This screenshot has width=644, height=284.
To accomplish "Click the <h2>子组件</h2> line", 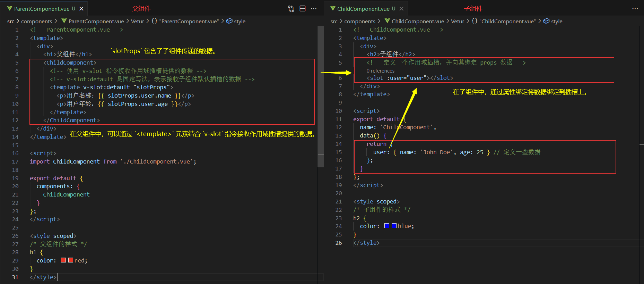I will coord(391,54).
